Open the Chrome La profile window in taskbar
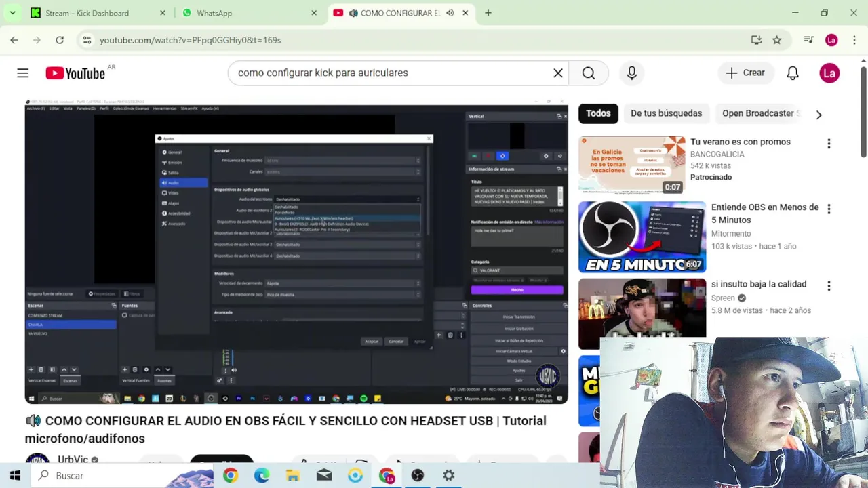 click(x=387, y=476)
